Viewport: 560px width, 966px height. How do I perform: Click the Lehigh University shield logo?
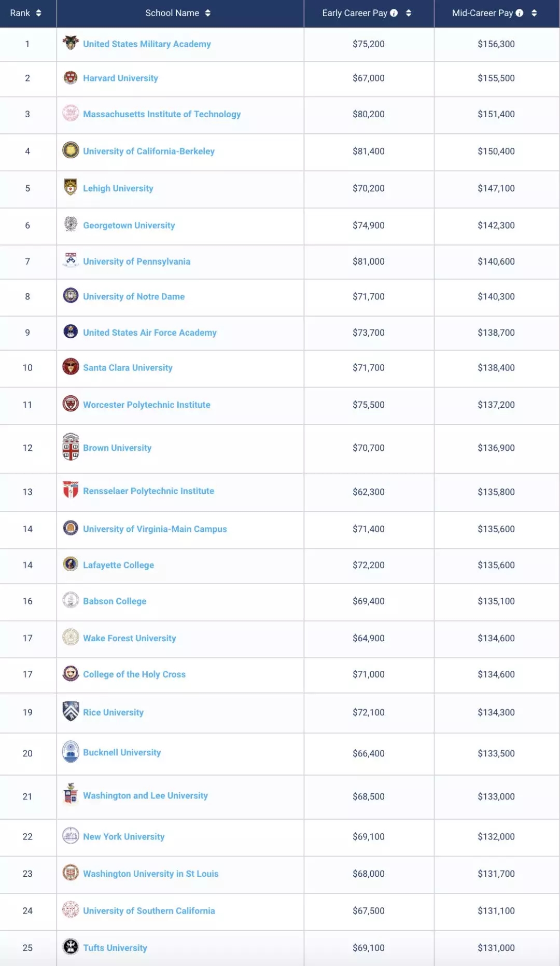(71, 187)
